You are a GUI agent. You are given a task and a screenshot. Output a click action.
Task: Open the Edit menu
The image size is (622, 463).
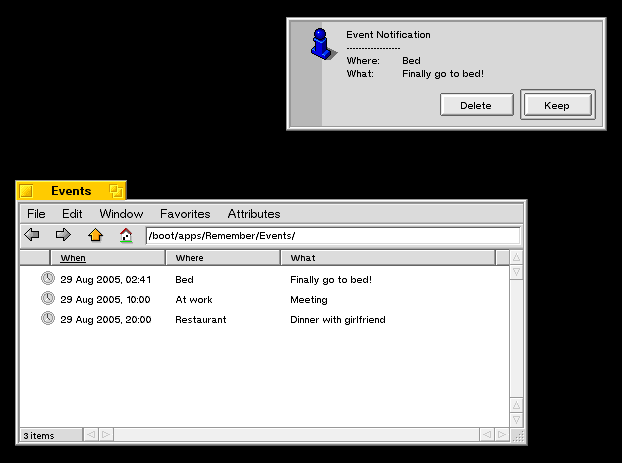tap(72, 213)
